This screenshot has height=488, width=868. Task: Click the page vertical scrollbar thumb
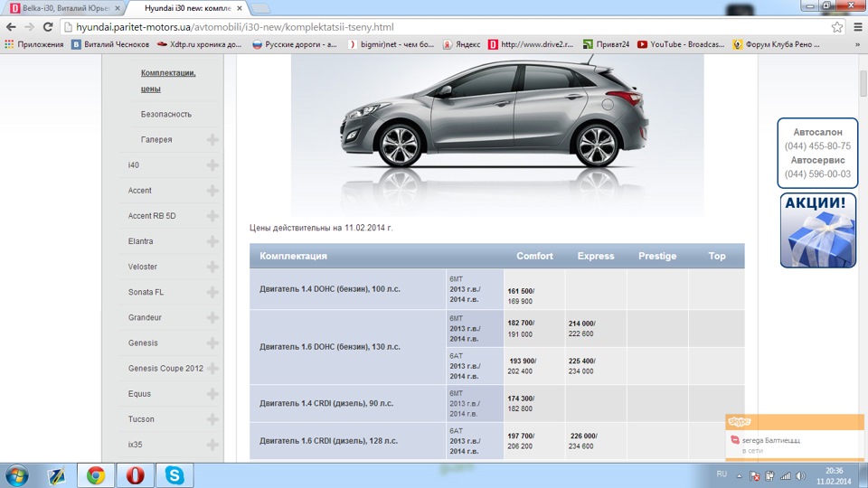coord(863,83)
